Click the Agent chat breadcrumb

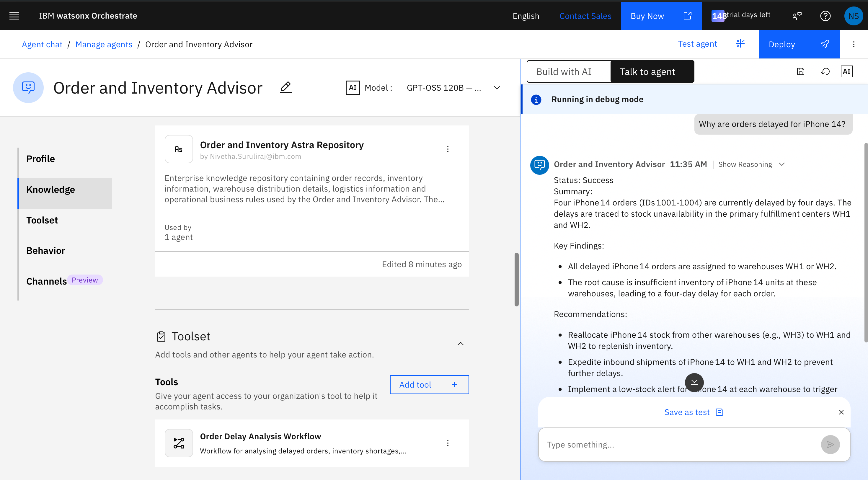[42, 45]
